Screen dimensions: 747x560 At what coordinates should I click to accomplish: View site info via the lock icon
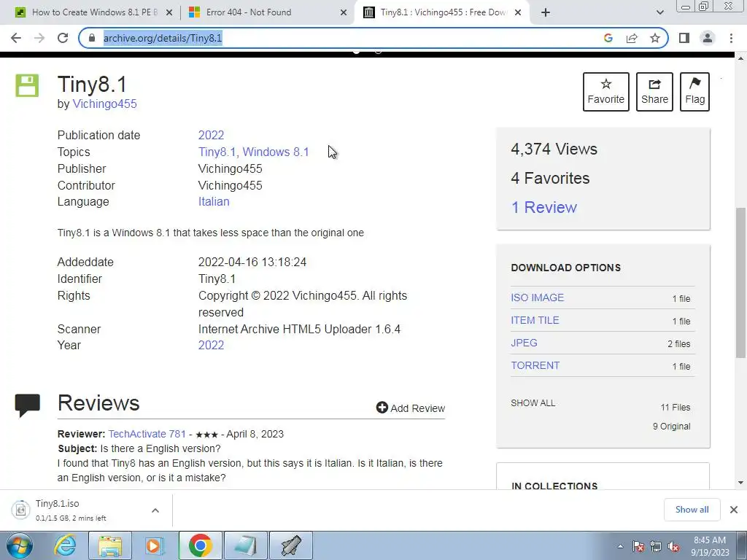92,38
